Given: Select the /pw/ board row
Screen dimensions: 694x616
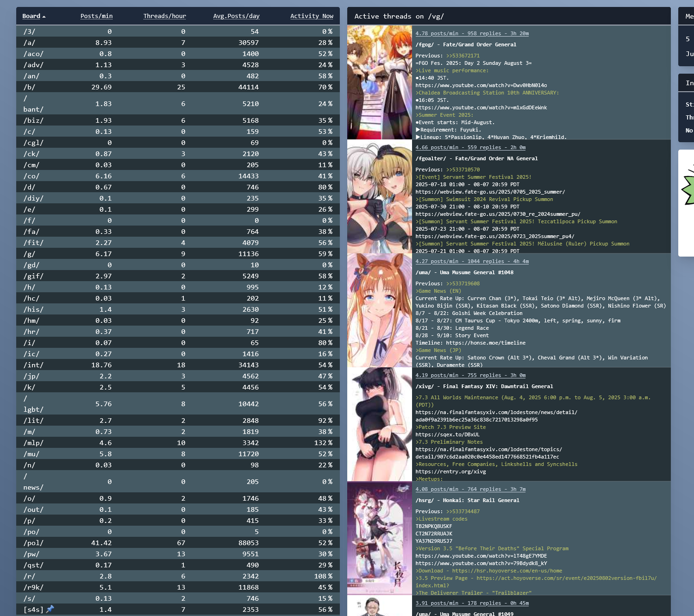Looking at the screenshot, I should click(178, 554).
